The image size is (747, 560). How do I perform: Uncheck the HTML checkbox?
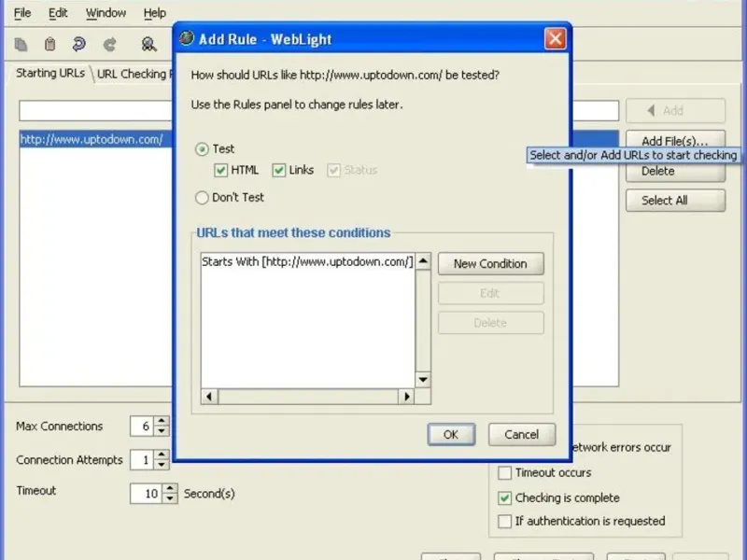point(220,170)
